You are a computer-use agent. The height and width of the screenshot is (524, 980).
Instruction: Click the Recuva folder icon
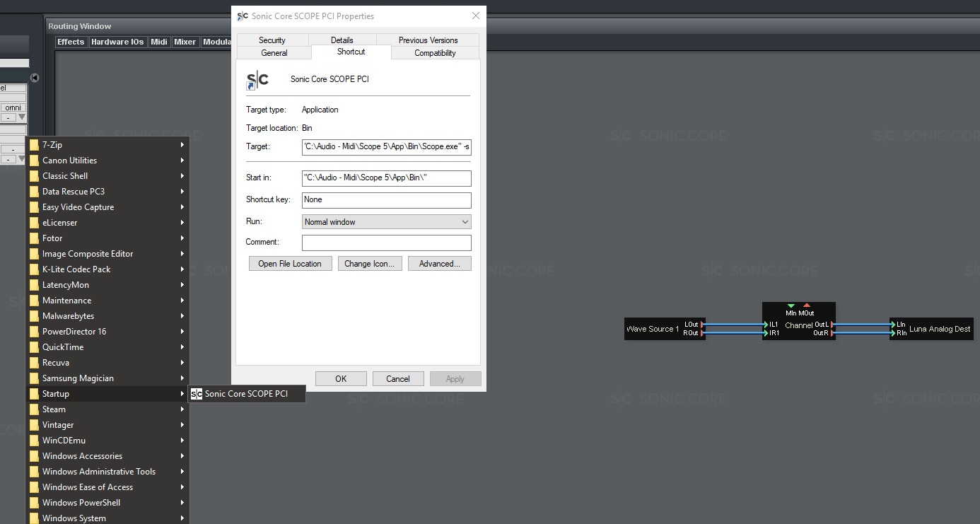(34, 363)
